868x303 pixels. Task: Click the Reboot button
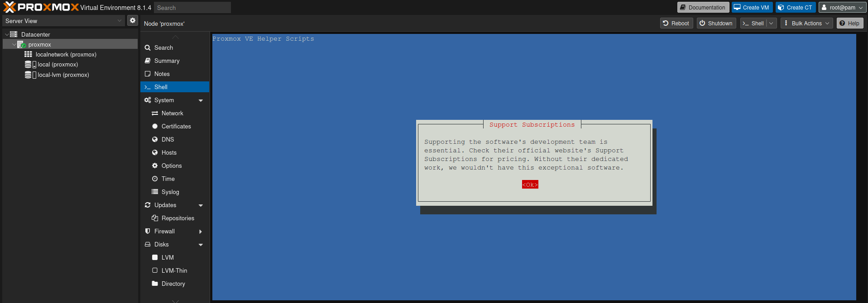click(676, 24)
